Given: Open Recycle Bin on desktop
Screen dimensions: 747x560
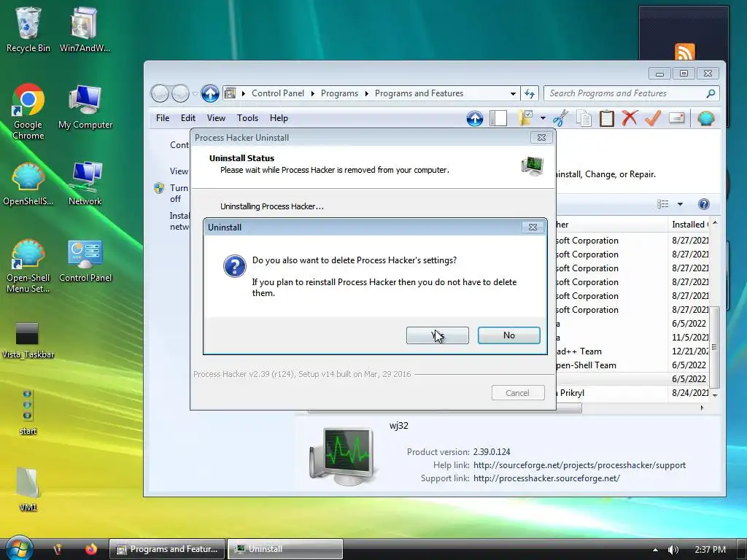Looking at the screenshot, I should pos(28,29).
